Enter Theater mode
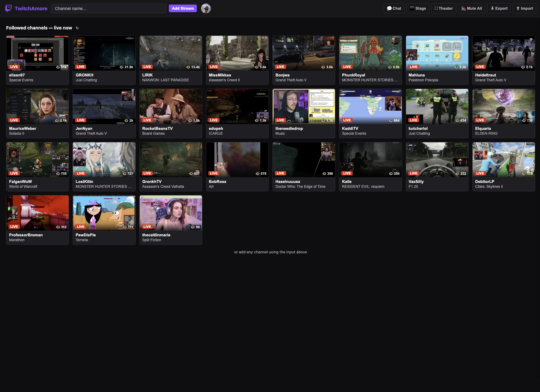This screenshot has width=540, height=392. click(x=436, y=8)
